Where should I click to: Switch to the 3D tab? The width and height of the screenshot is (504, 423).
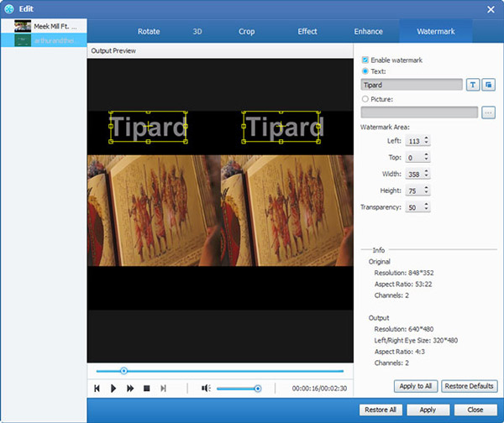(197, 32)
